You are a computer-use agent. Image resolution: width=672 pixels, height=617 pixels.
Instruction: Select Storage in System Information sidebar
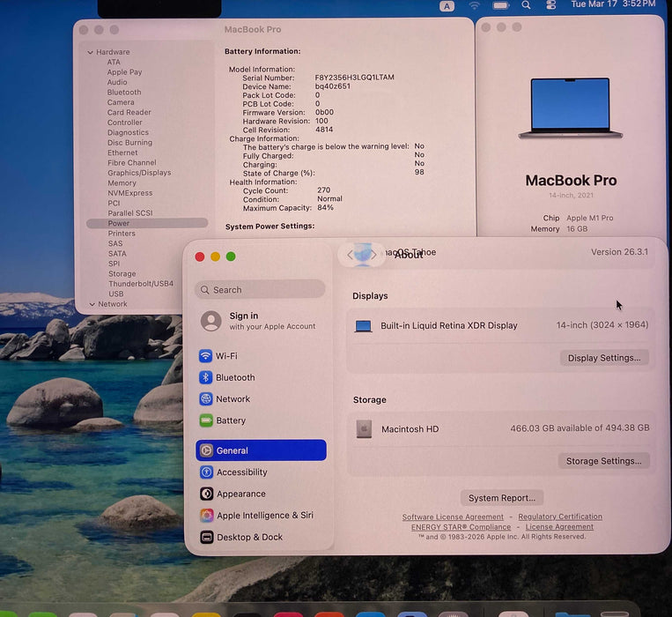pyautogui.click(x=122, y=273)
